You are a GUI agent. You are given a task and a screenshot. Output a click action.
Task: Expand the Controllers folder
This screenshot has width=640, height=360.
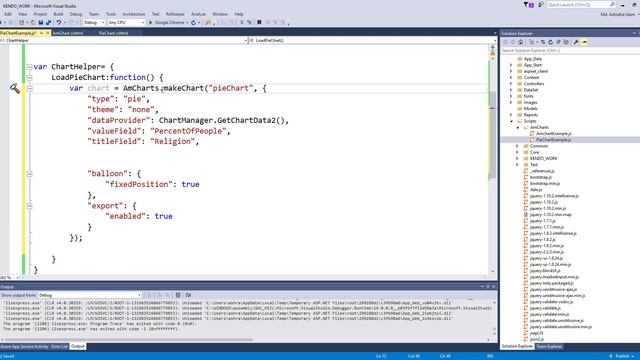(511, 84)
